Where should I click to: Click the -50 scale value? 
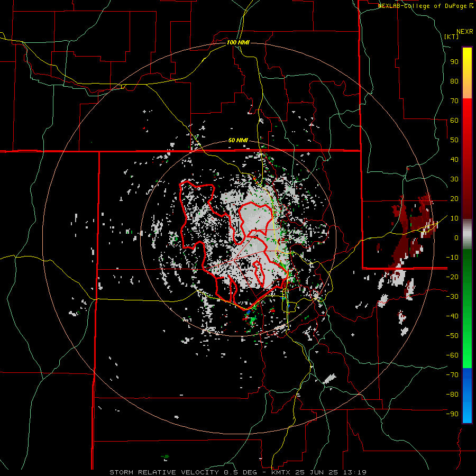(x=452, y=336)
